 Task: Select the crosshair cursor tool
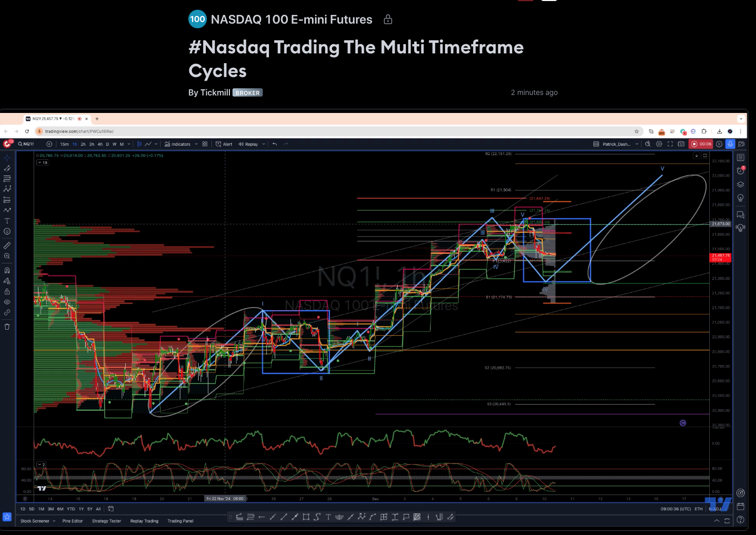tap(7, 158)
